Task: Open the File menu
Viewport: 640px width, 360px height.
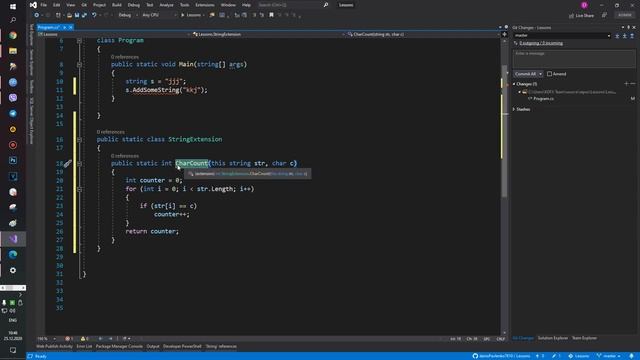Action: [43, 5]
